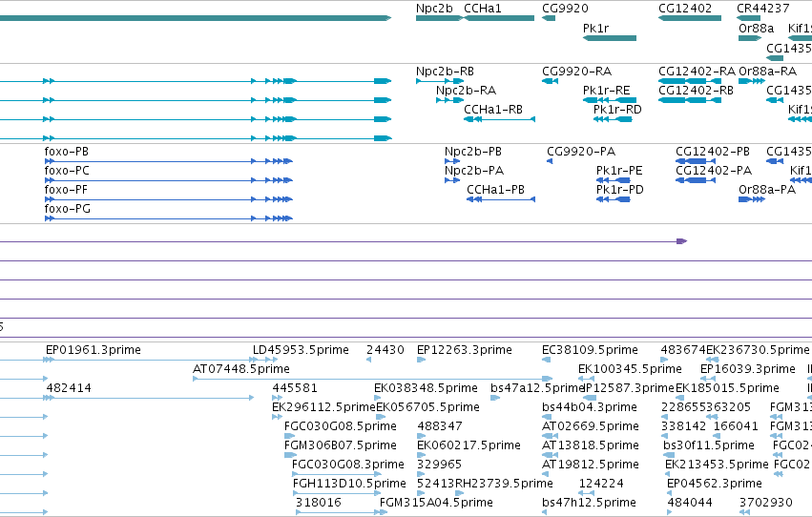Click the feature labeled 488347
The width and height of the screenshot is (812, 517).
[440, 427]
